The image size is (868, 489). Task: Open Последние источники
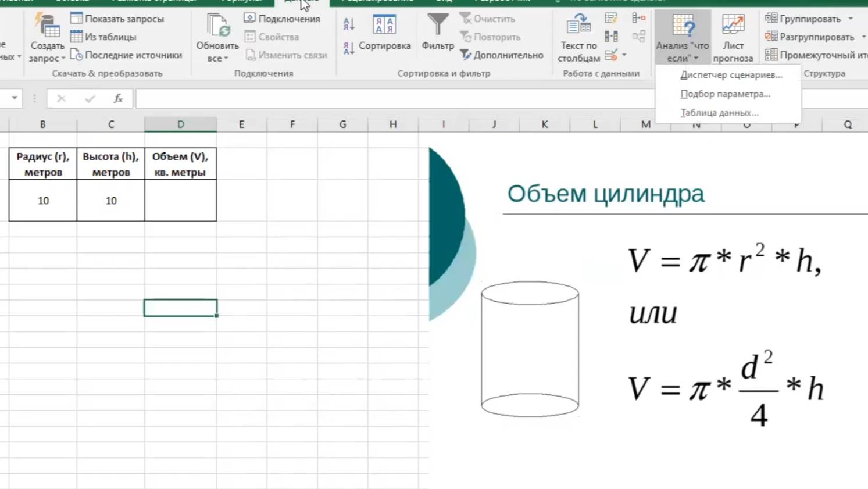click(x=126, y=55)
